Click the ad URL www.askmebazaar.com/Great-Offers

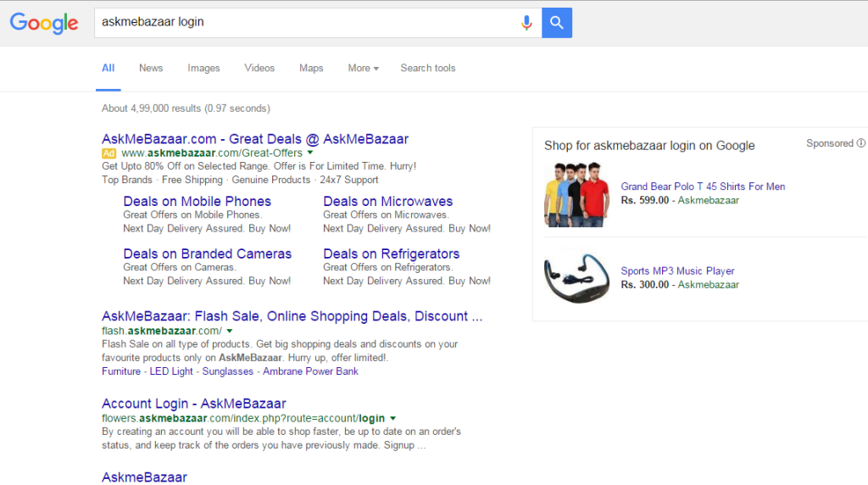pyautogui.click(x=212, y=153)
